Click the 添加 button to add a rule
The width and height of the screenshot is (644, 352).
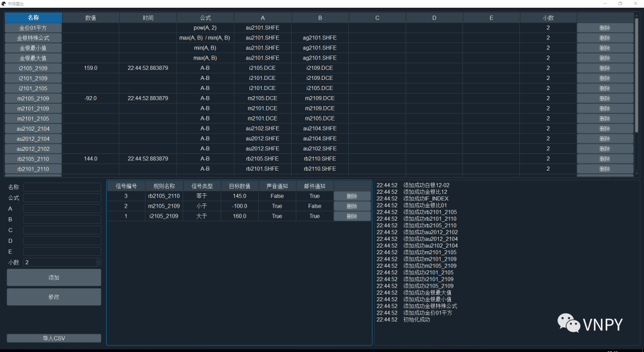pyautogui.click(x=54, y=277)
